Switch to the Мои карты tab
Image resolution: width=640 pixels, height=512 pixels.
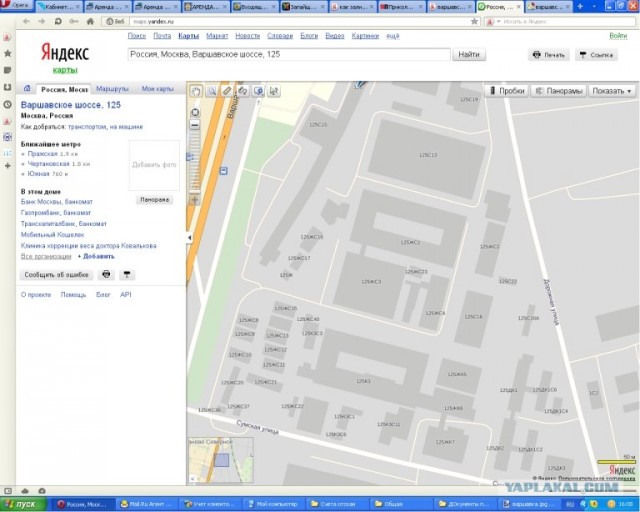coord(158,89)
